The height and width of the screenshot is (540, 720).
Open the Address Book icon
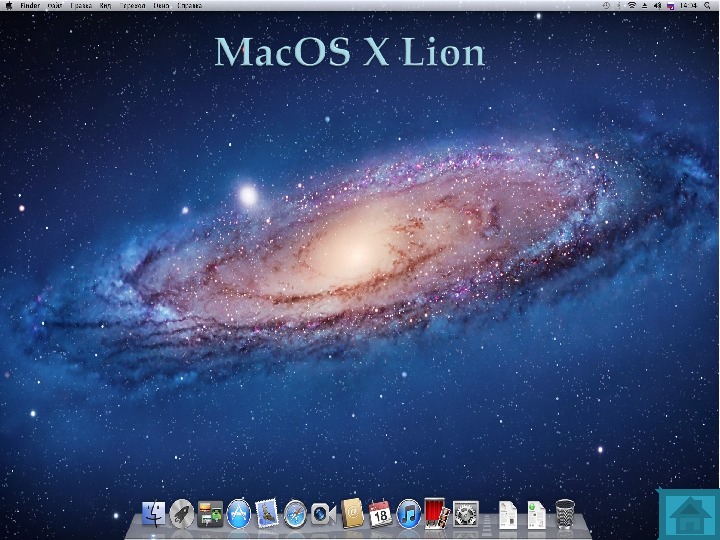tap(352, 513)
